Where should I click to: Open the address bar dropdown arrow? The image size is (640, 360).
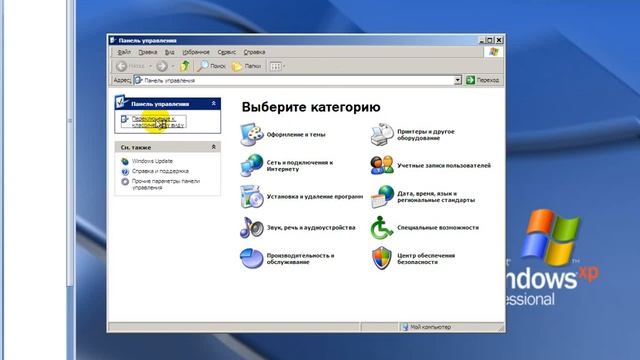click(x=458, y=80)
